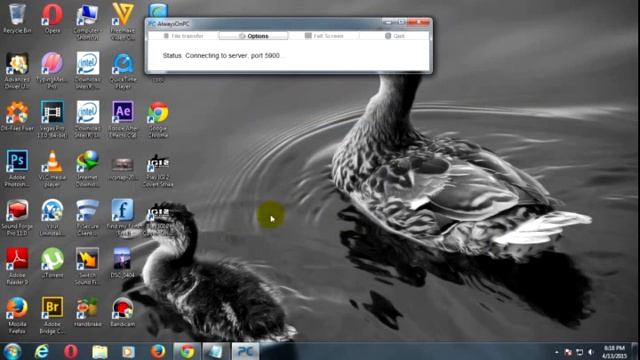The height and width of the screenshot is (360, 640).
Task: Open Internet Explorer from the taskbar
Action: 41,351
